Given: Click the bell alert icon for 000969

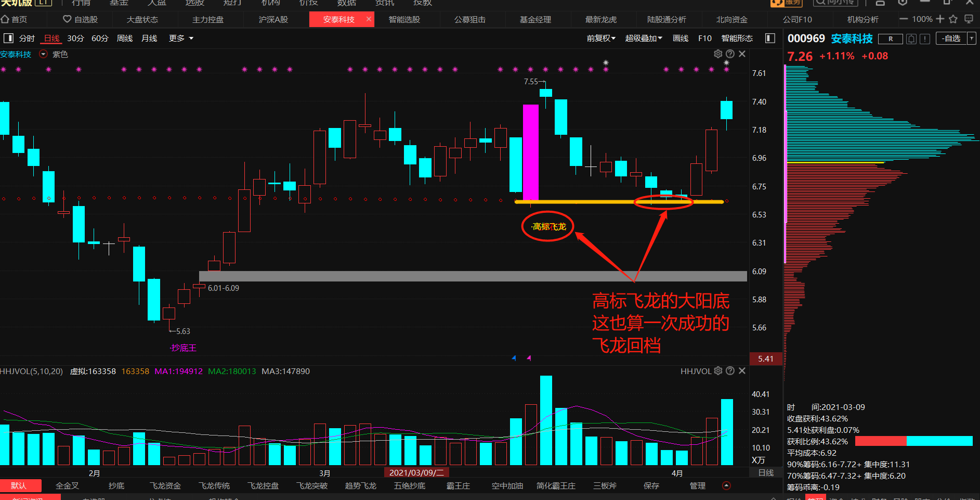Looking at the screenshot, I should (x=911, y=39).
